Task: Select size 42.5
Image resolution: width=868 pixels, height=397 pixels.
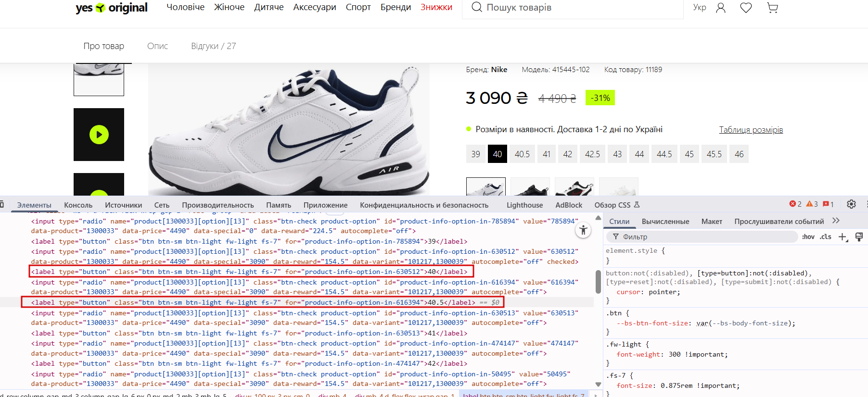Action: (x=592, y=154)
